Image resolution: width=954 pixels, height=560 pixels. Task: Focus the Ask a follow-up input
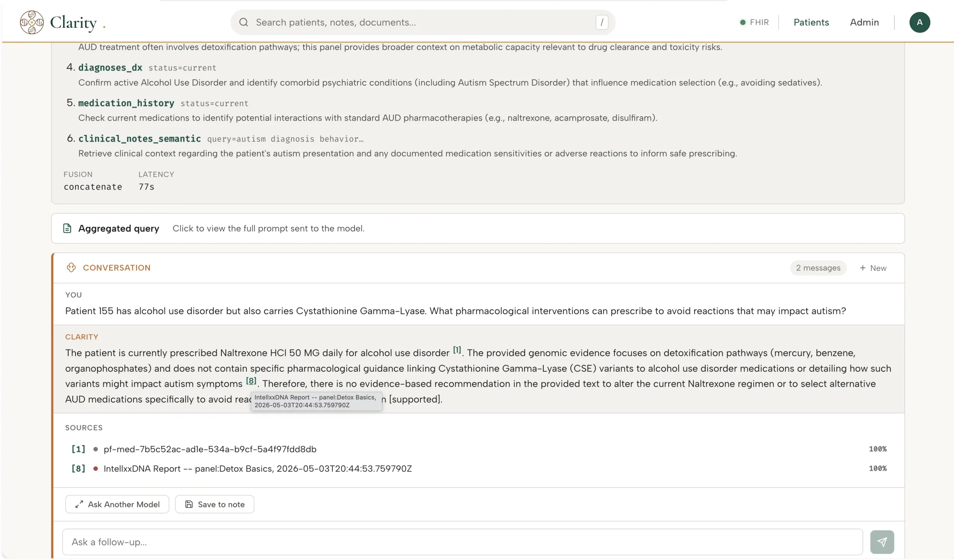tap(462, 542)
